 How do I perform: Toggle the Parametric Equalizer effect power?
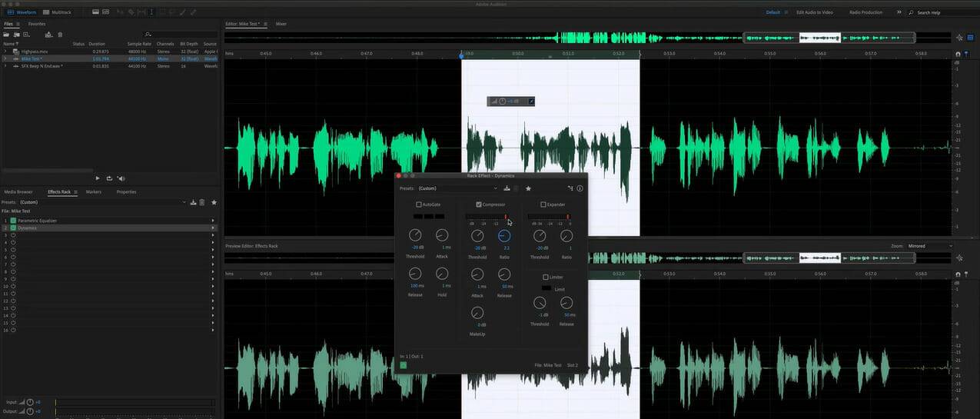tap(13, 221)
